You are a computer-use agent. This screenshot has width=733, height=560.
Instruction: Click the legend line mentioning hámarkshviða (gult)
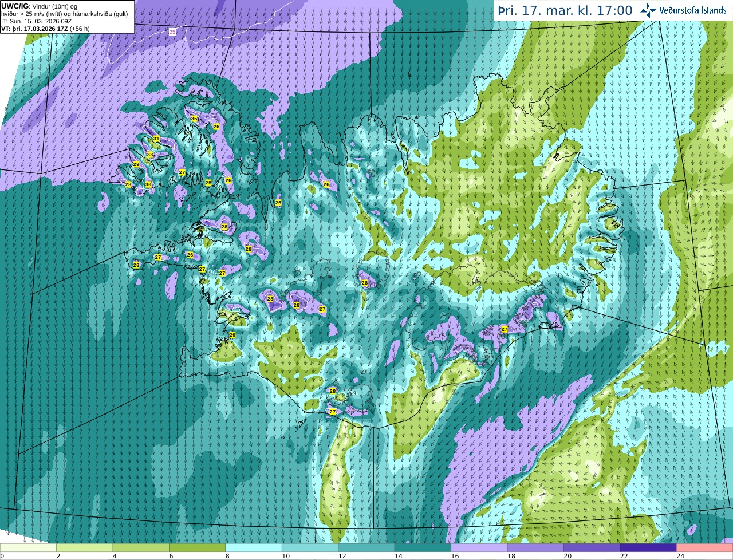tap(65, 14)
